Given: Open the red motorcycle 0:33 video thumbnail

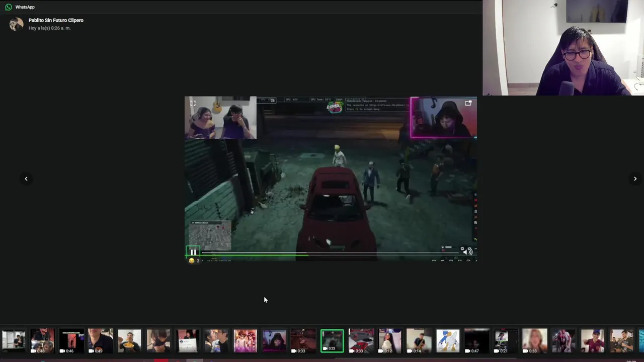Looking at the screenshot, I should (x=361, y=341).
